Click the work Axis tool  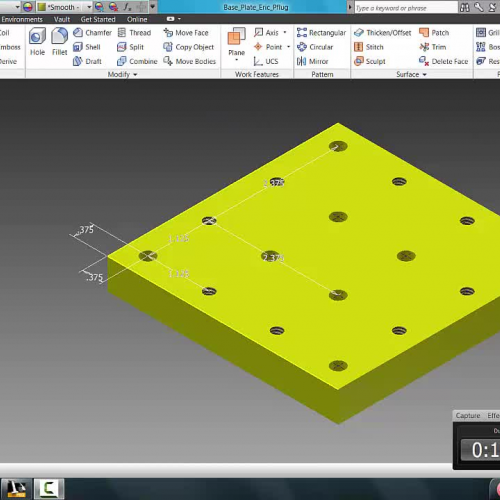coord(266,33)
